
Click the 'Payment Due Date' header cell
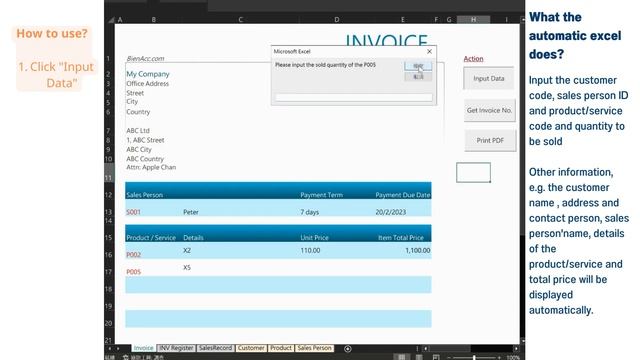(403, 195)
